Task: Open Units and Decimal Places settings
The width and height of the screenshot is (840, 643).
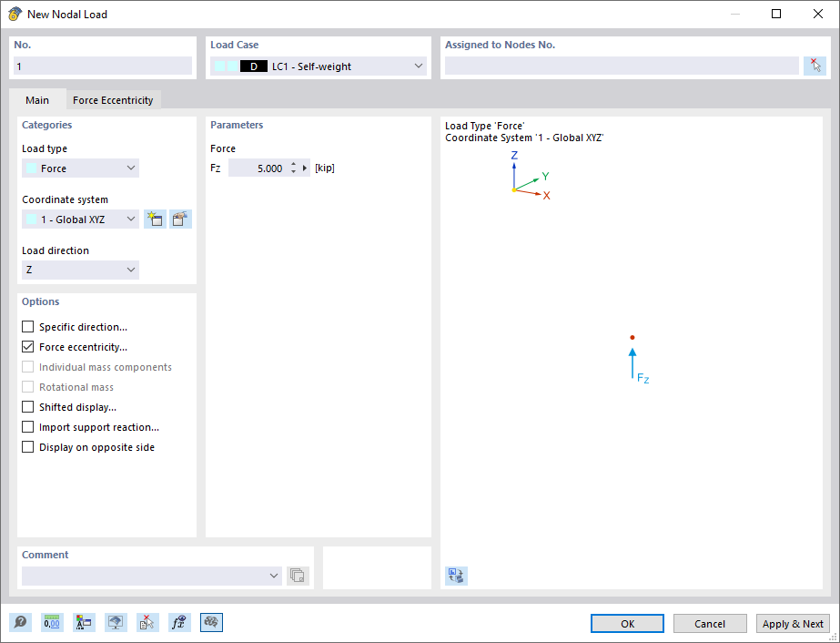Action: [x=52, y=622]
